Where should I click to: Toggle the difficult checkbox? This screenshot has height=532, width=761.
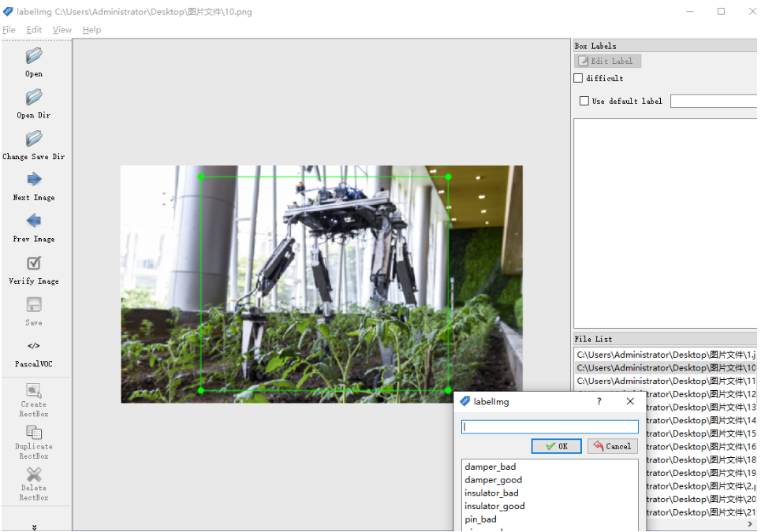(x=578, y=78)
